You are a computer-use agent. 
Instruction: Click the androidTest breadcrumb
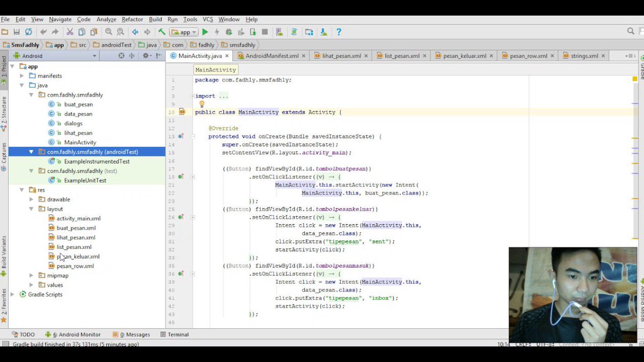[112, 45]
